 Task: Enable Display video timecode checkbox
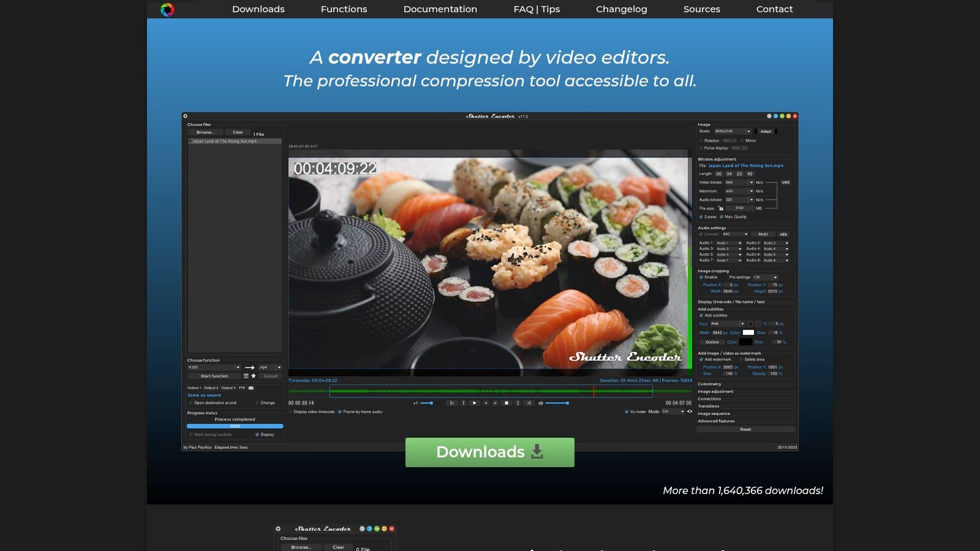290,411
